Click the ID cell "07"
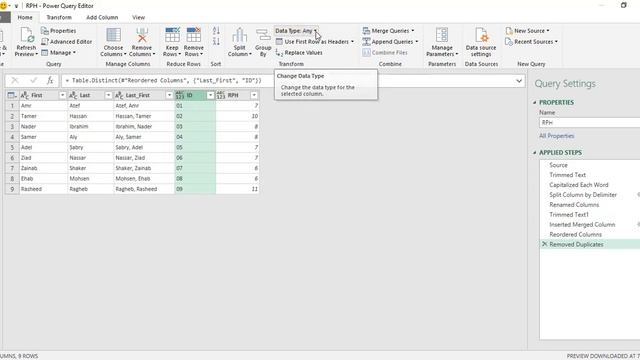Image resolution: width=640 pixels, height=360 pixels. pyautogui.click(x=195, y=168)
